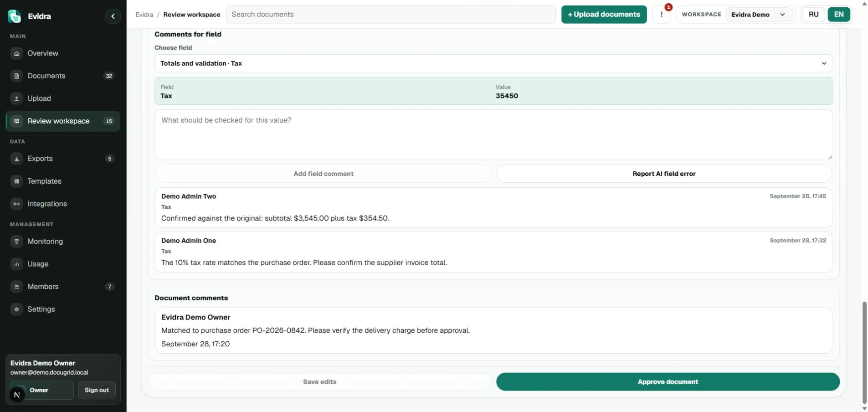The height and width of the screenshot is (412, 868).
Task: Click the field comment text area
Action: [x=493, y=135]
